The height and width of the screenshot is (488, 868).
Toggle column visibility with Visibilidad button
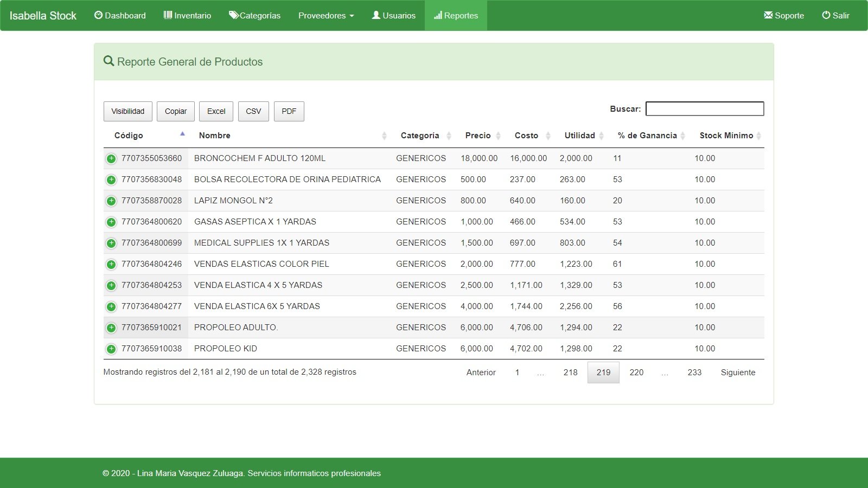(128, 111)
